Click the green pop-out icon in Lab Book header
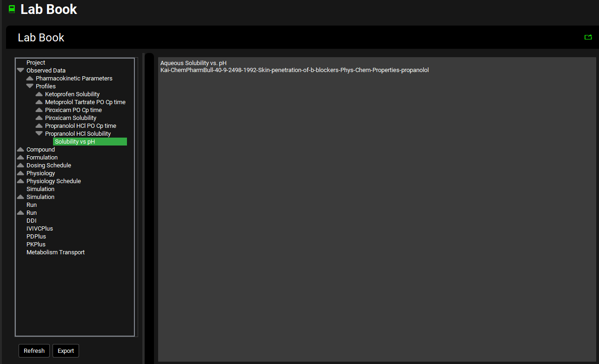Screen dimensions: 599x364 588,37
